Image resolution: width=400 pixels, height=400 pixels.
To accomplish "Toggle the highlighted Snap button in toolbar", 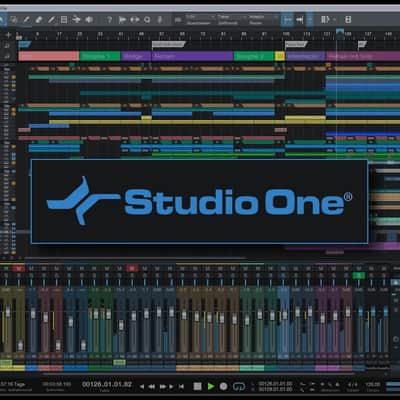I will (287, 20).
